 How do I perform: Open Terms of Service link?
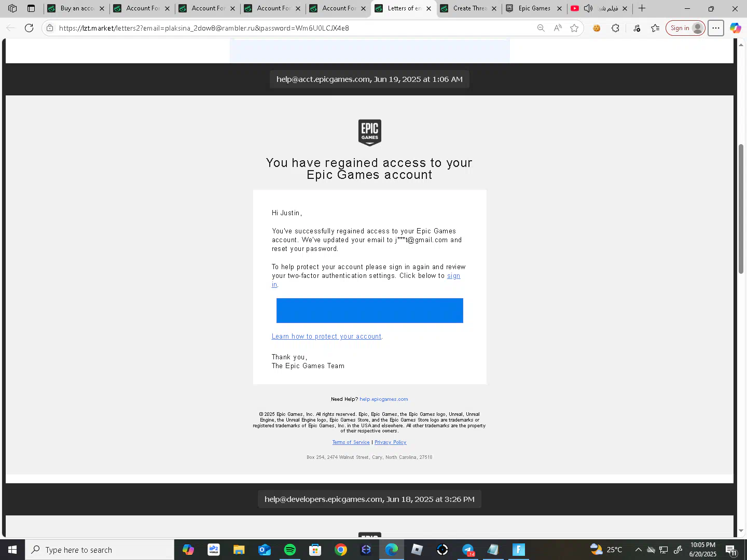351,442
